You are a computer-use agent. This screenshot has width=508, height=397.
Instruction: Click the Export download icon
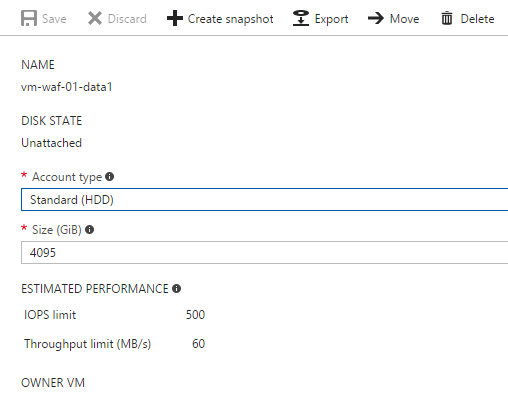301,18
